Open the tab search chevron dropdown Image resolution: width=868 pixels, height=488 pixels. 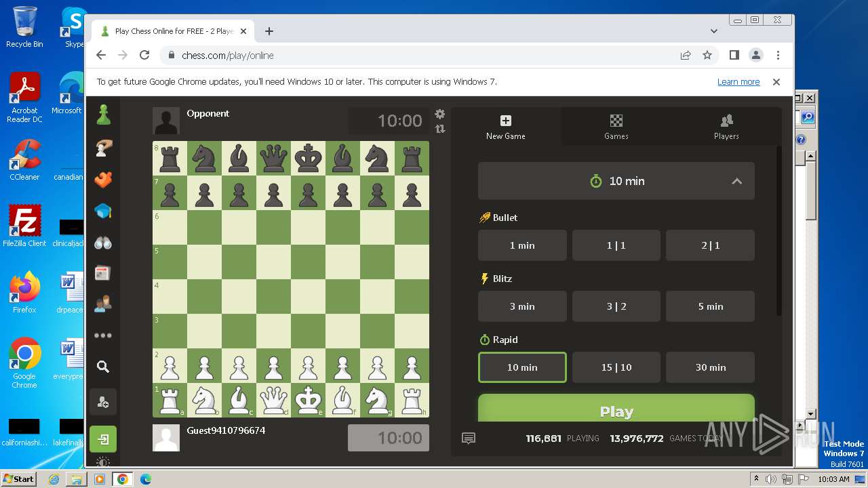[x=714, y=31]
